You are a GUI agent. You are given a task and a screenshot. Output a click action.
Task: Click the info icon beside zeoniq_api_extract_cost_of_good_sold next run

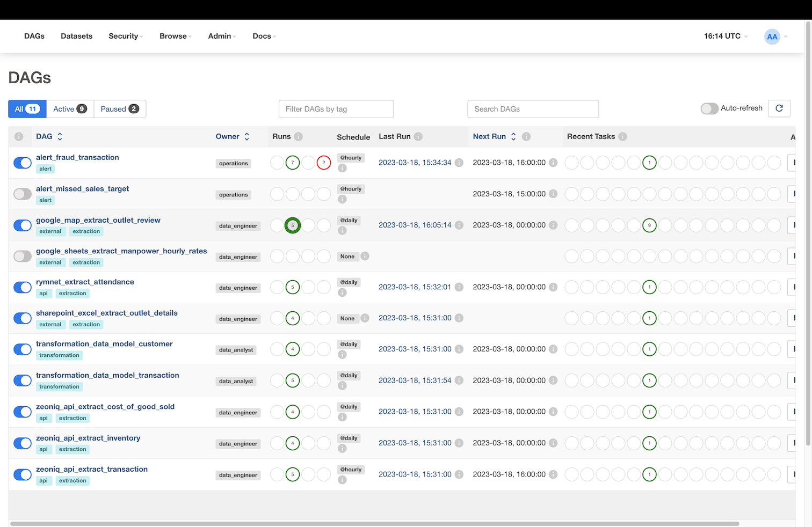coord(553,412)
